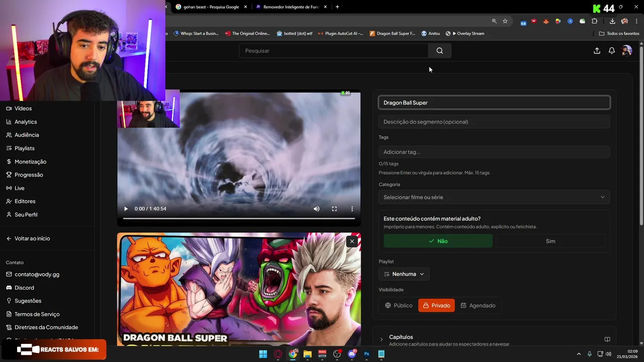Screen dimensions: 644x362
Task: Open Progressão in the sidebar
Action: pyautogui.click(x=25, y=175)
